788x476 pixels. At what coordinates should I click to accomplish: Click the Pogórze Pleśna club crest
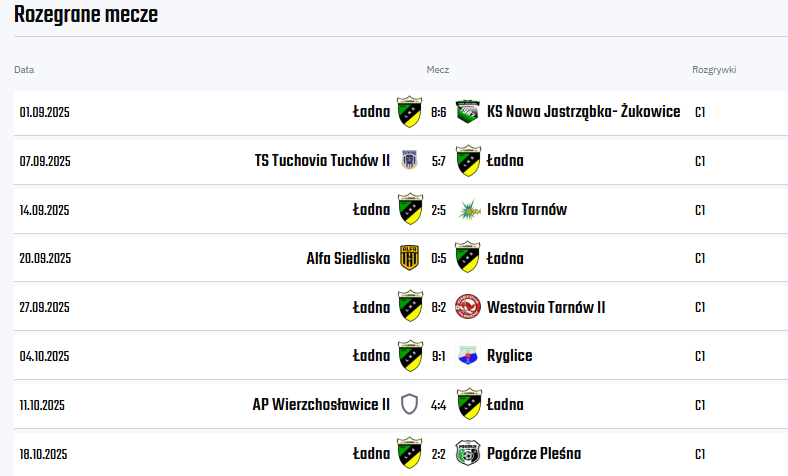[x=468, y=453]
